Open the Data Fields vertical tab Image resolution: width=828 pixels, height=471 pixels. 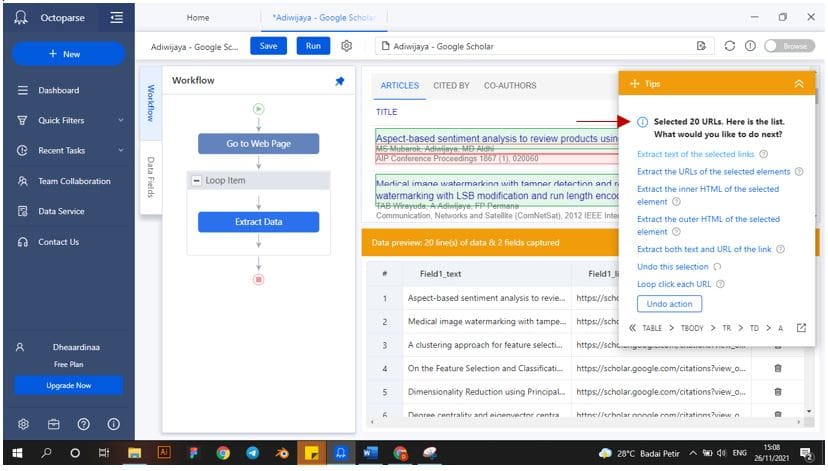pos(151,176)
